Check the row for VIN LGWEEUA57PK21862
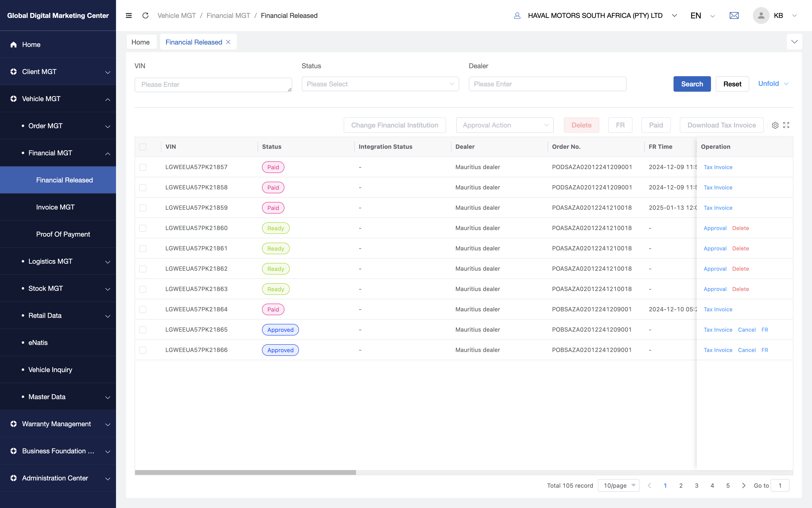Image resolution: width=812 pixels, height=508 pixels. (143, 269)
